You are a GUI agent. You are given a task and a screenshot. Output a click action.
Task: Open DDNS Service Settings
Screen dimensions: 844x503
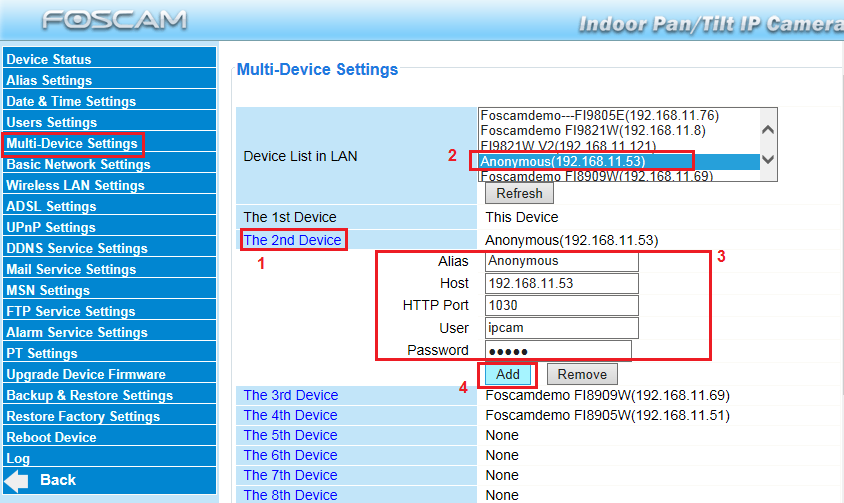(x=109, y=248)
